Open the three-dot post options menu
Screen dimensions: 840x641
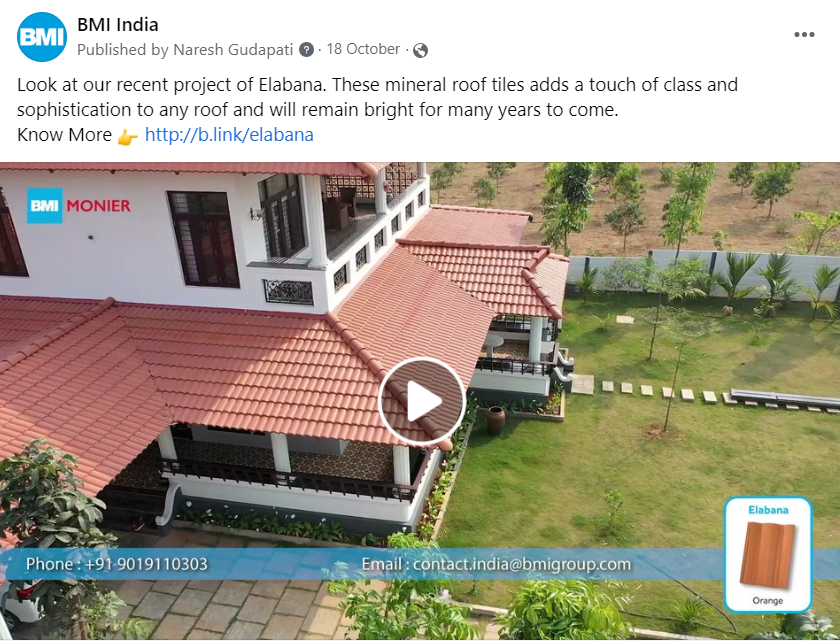(x=804, y=35)
